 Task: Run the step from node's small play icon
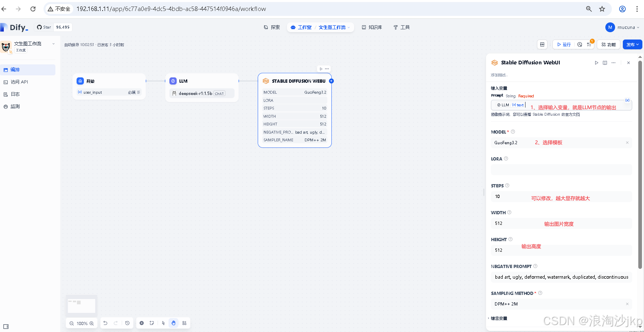click(x=321, y=69)
